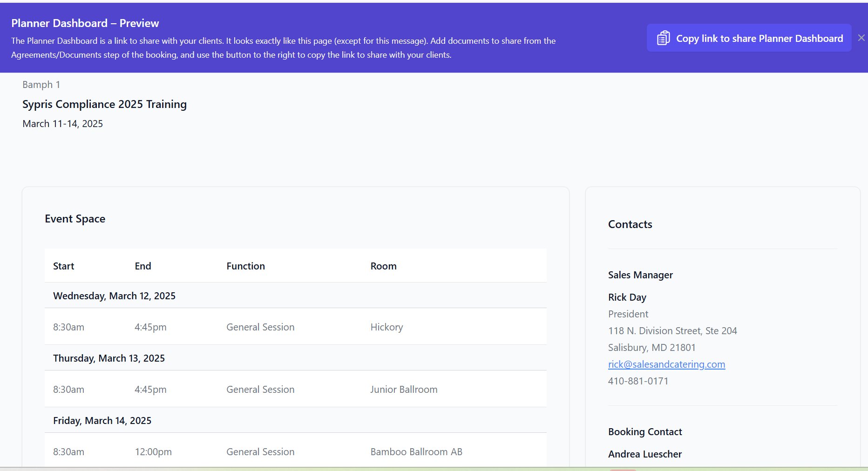This screenshot has width=868, height=471.
Task: Click the Junior Ballroom room cell
Action: 404,390
